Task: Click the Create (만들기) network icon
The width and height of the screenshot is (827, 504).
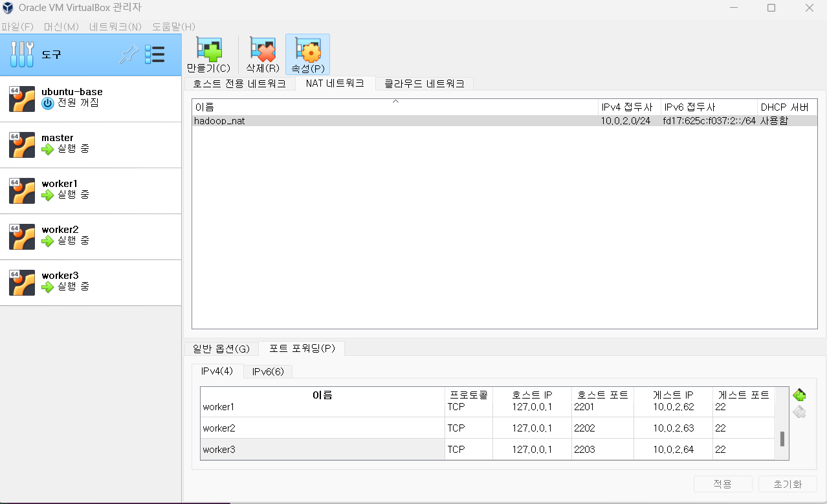Action: tap(208, 49)
